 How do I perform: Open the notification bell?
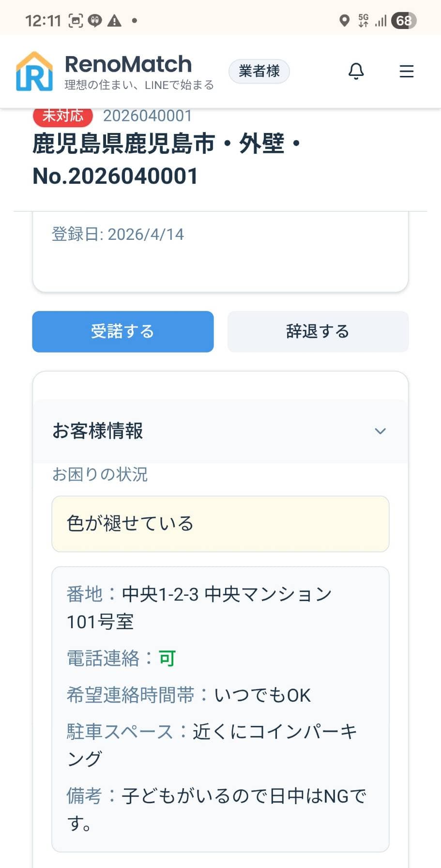point(356,71)
